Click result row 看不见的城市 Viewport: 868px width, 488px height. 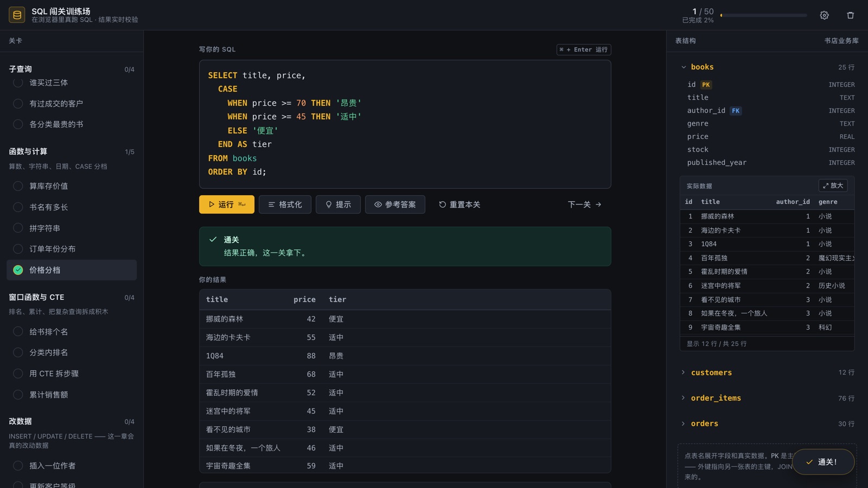[405, 429]
